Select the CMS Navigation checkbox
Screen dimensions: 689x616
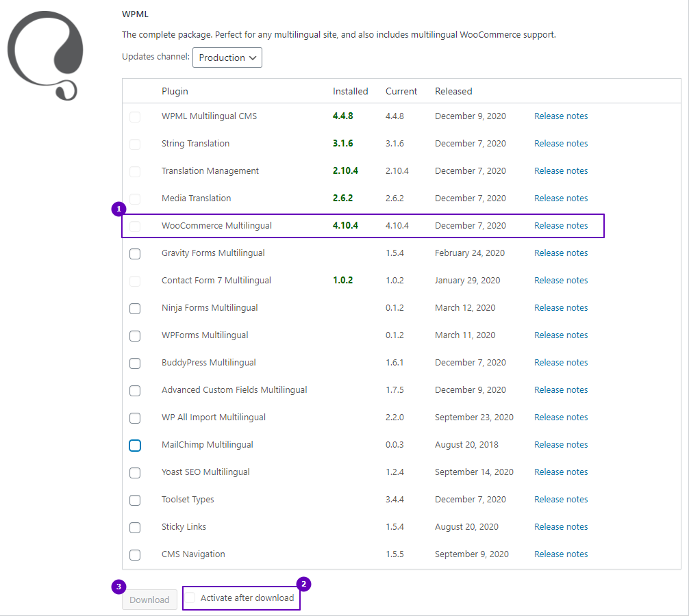(135, 555)
